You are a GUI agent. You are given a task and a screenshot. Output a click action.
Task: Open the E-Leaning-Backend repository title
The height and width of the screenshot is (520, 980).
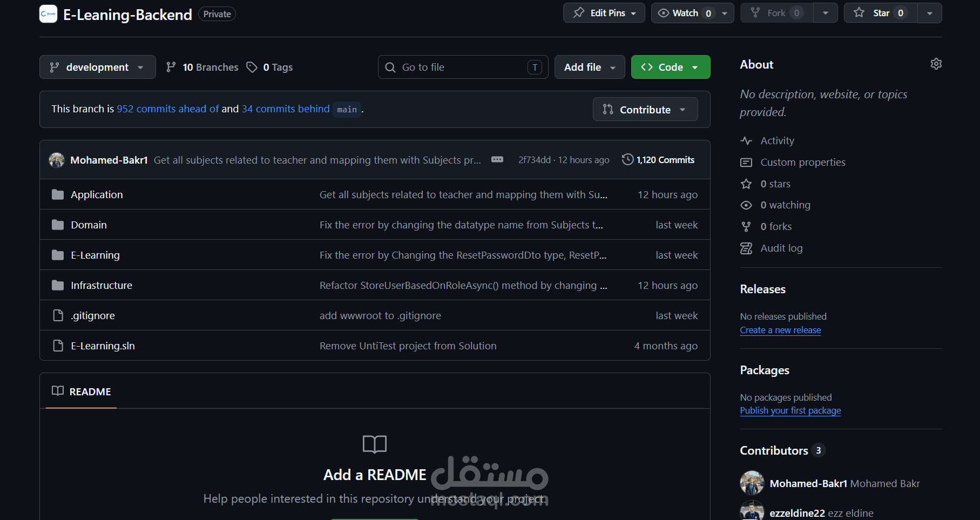coord(127,15)
